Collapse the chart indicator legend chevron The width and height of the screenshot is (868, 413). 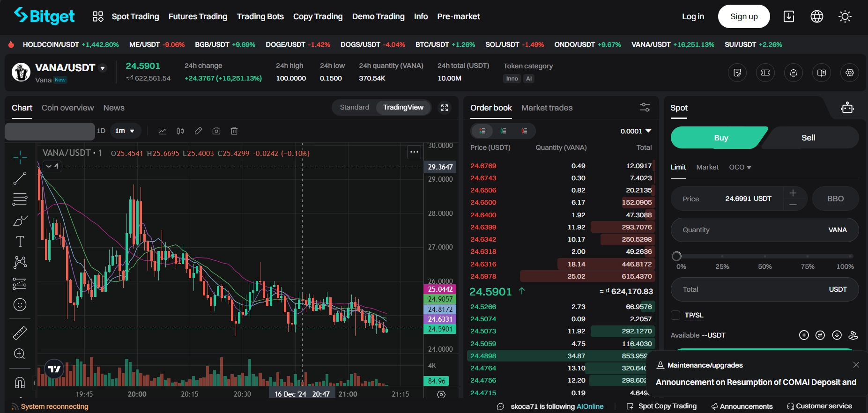(x=52, y=166)
